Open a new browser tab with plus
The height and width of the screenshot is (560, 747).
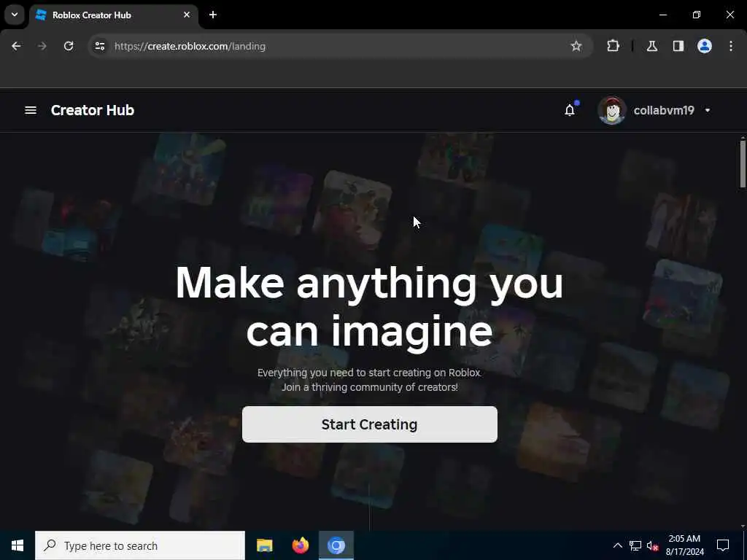point(213,15)
